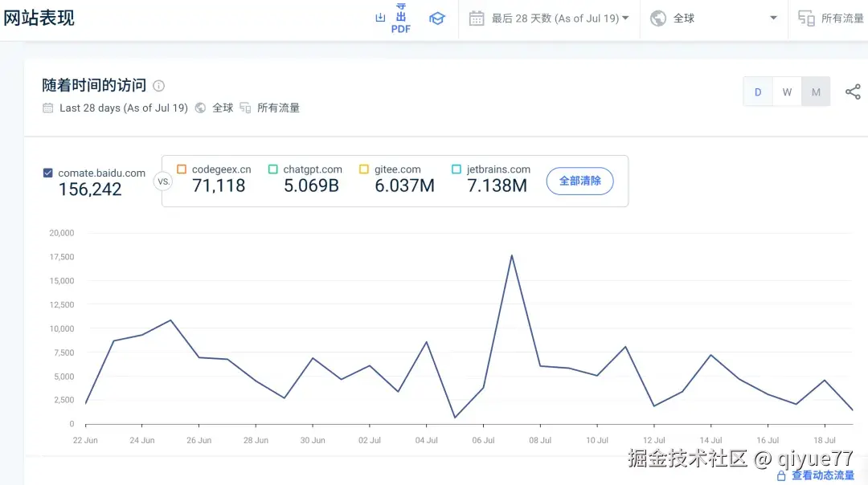Click the Last 28 days (As of Jul 19) text

pos(124,108)
